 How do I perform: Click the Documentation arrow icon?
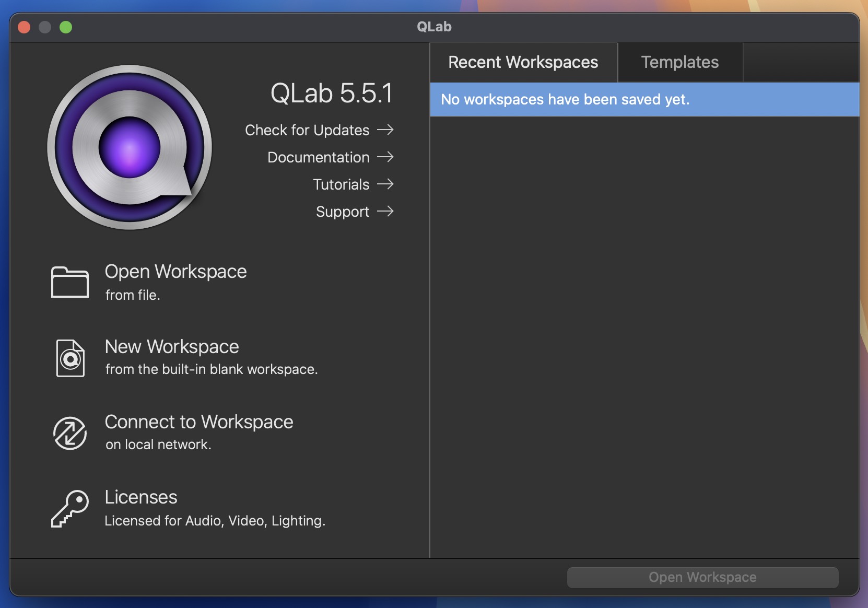[386, 157]
